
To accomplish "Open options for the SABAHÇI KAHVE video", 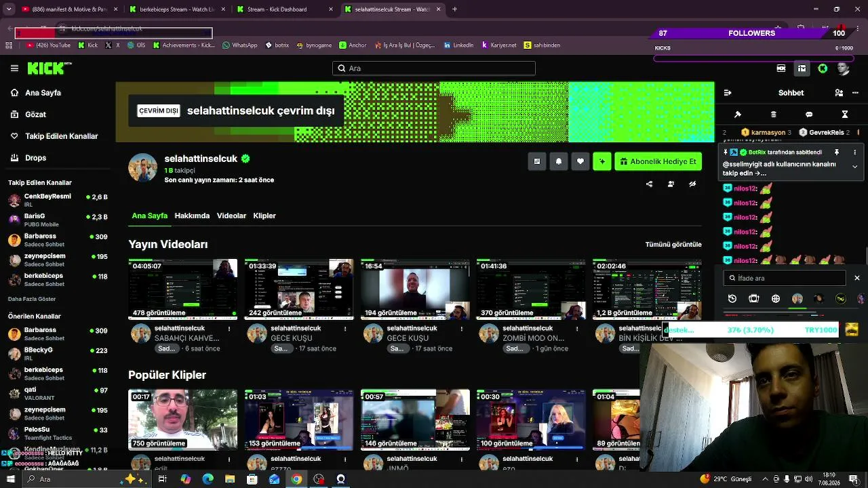I will pos(229,329).
